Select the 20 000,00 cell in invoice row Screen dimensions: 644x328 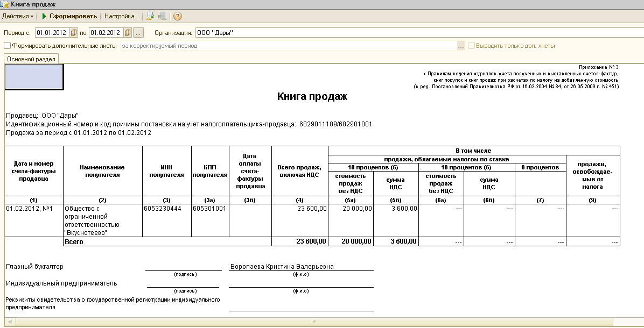351,220
